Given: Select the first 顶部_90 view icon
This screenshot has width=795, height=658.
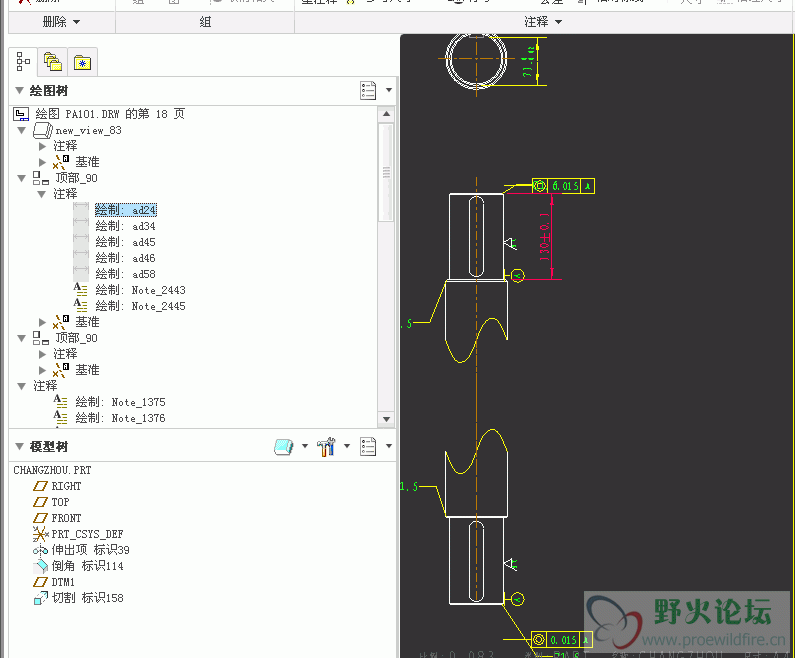Looking at the screenshot, I should click(x=41, y=178).
